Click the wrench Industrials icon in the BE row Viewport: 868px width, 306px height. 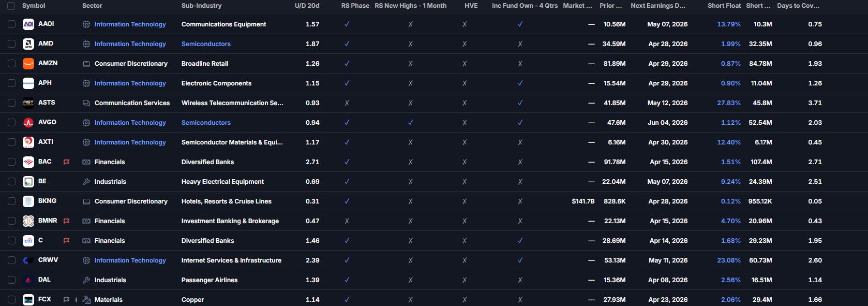[86, 182]
